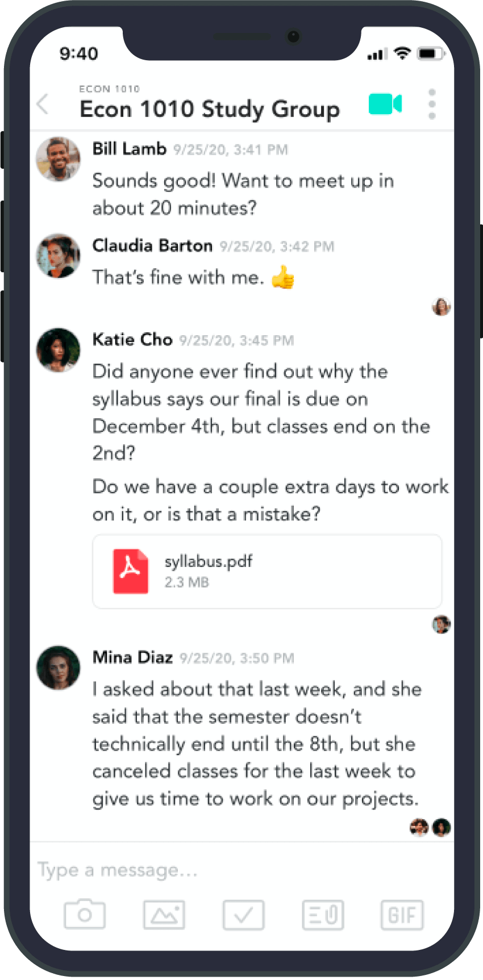Open the camera icon to take a photo

(85, 914)
